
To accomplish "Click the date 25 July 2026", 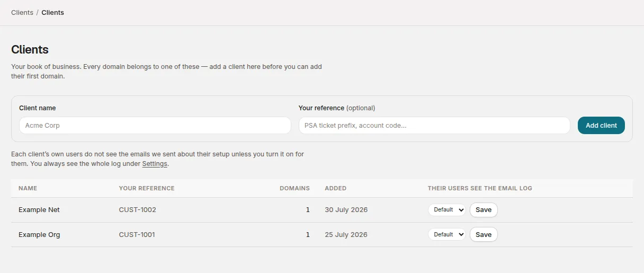I will (x=346, y=234).
